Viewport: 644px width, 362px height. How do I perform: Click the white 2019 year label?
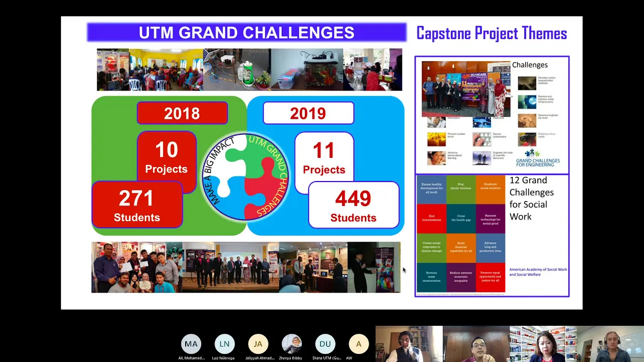click(308, 113)
